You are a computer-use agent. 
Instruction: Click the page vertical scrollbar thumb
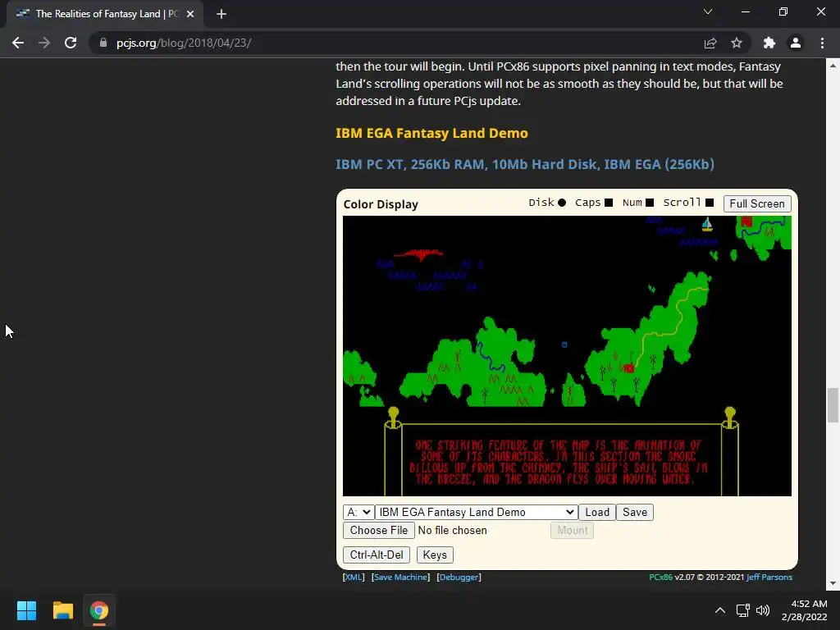[833, 405]
